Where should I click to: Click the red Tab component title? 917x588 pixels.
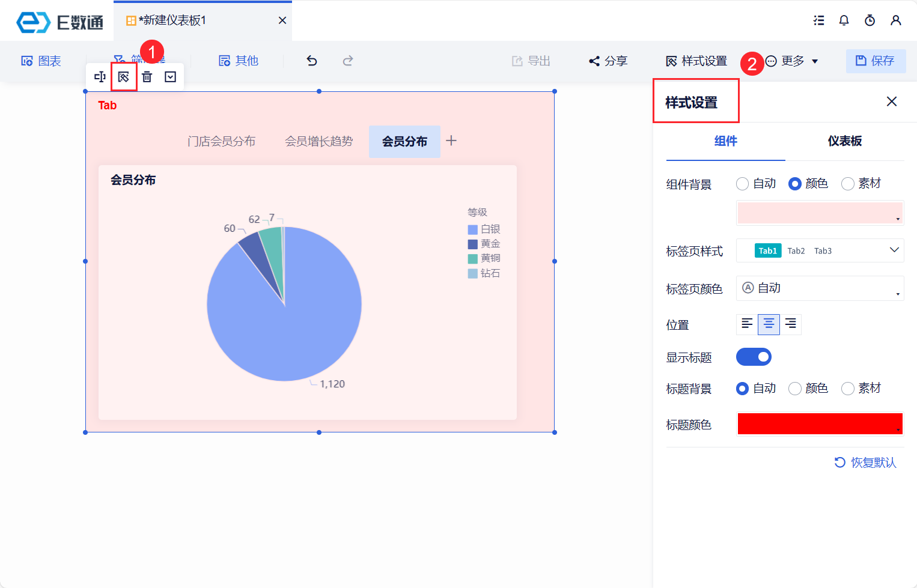(x=108, y=105)
